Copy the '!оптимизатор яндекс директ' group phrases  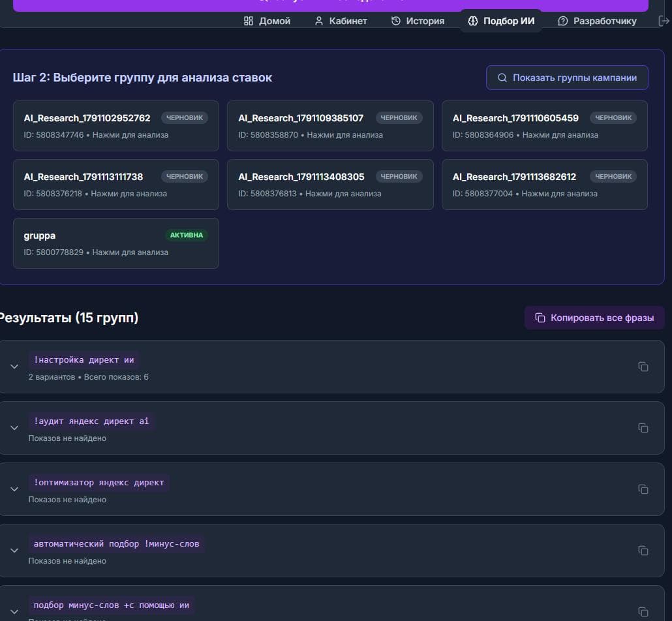tap(643, 489)
